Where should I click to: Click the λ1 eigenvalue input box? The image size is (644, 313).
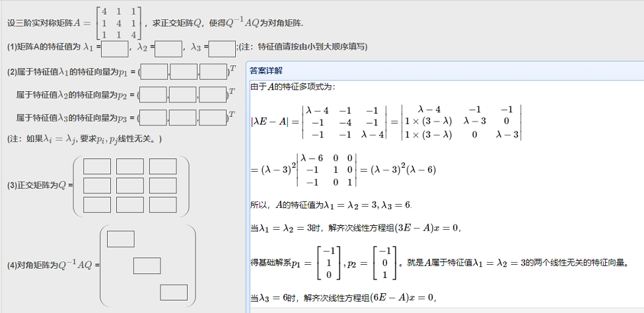tap(115, 49)
